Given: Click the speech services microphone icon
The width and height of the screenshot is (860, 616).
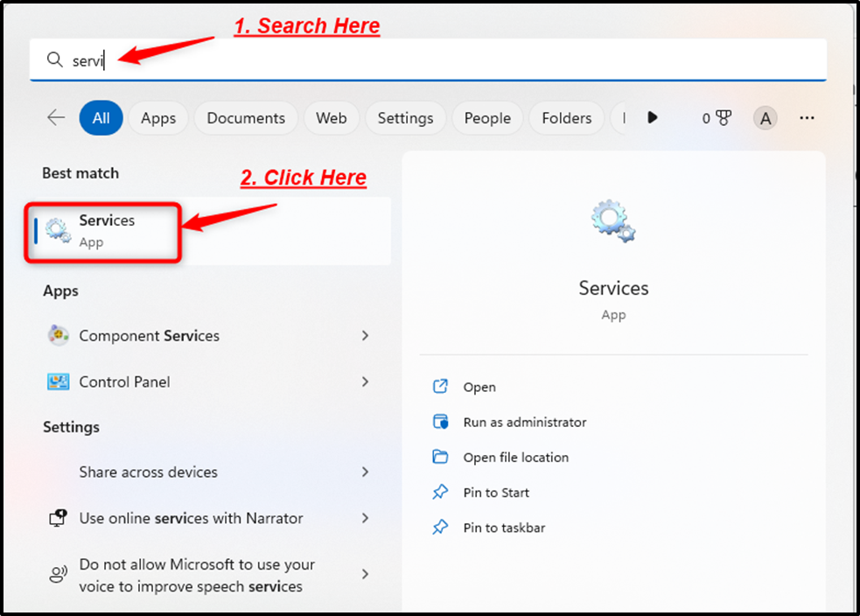Looking at the screenshot, I should [x=58, y=574].
